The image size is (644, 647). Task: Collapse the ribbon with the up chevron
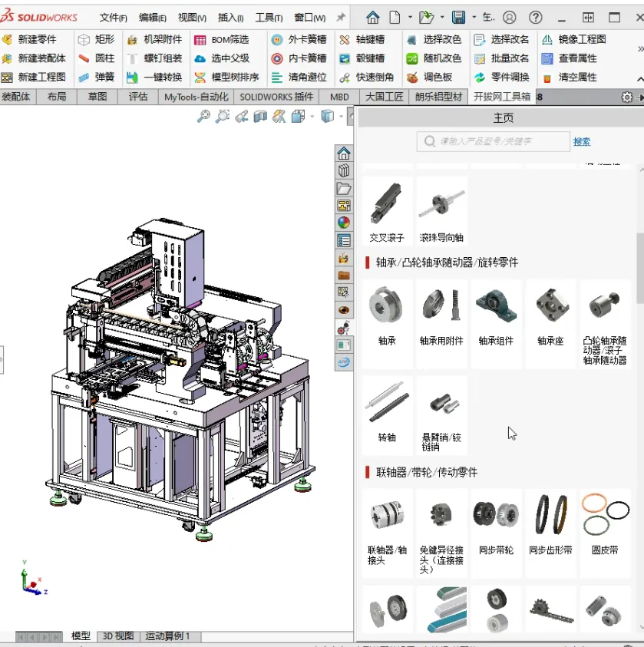[x=640, y=78]
